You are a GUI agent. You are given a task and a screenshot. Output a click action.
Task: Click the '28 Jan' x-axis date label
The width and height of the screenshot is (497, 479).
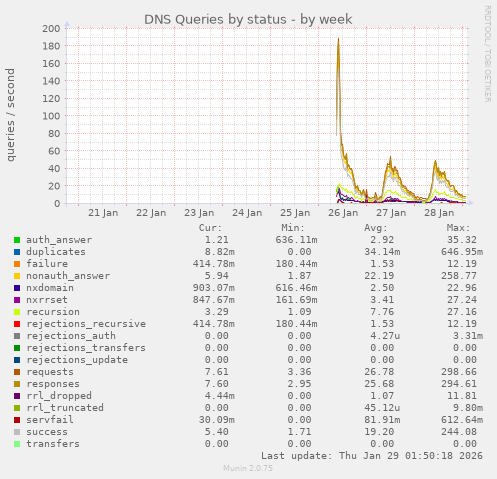click(439, 213)
